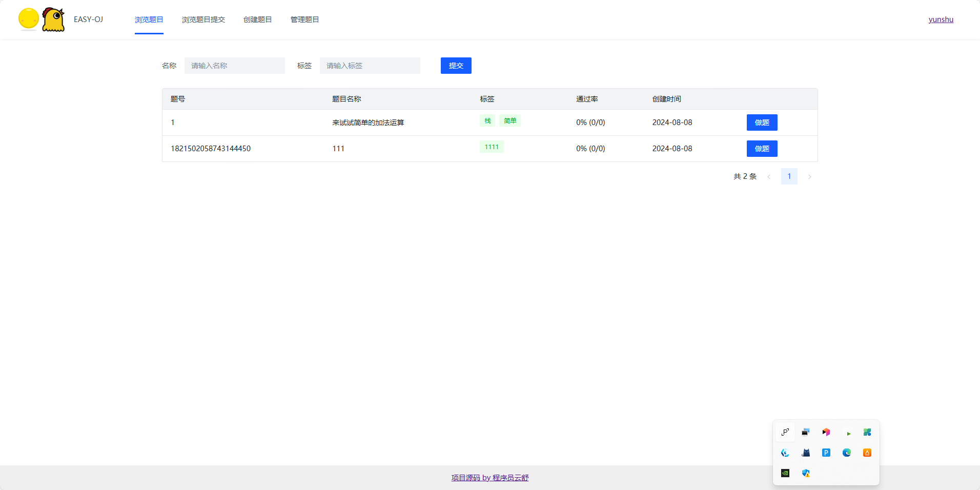Image resolution: width=980 pixels, height=490 pixels.
Task: Click the green play window tray icon
Action: click(x=847, y=432)
